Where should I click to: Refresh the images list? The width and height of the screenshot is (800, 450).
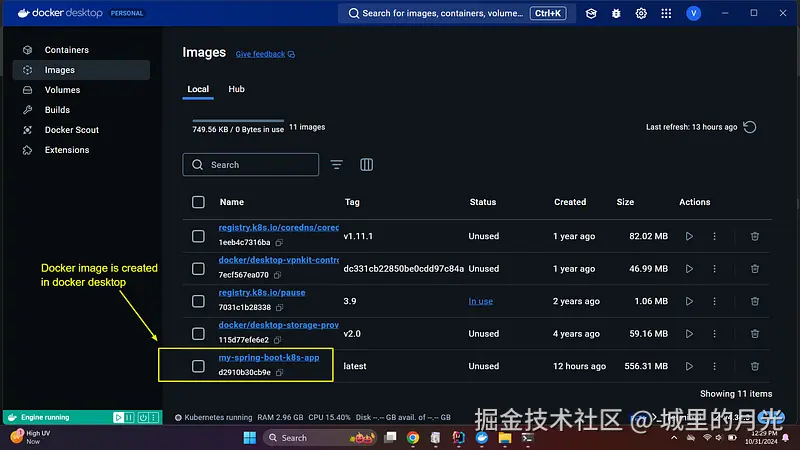749,127
